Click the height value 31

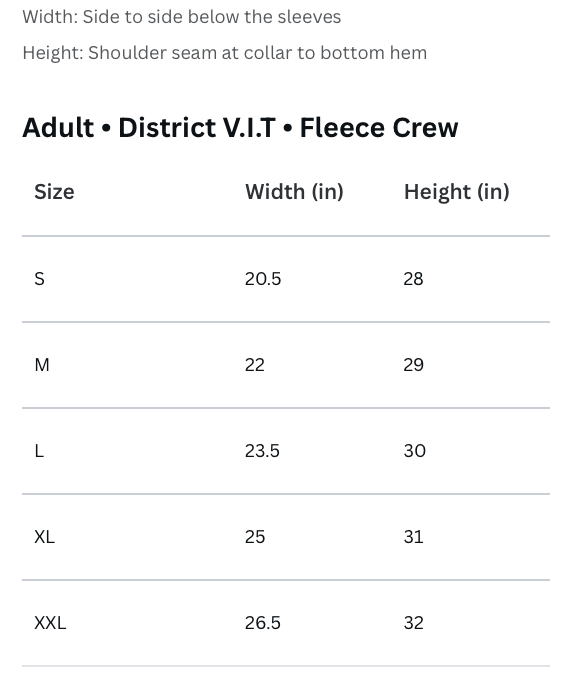pyautogui.click(x=413, y=537)
